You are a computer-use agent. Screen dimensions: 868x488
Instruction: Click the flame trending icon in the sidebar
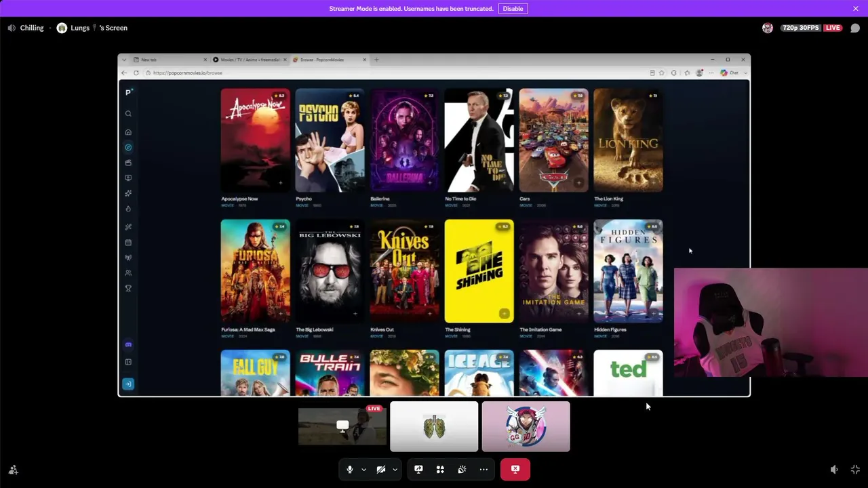[x=128, y=209]
